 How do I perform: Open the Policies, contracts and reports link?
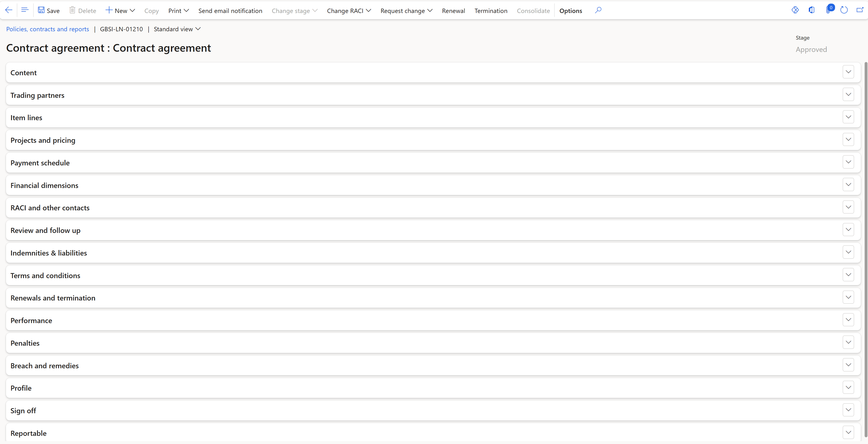pyautogui.click(x=47, y=29)
